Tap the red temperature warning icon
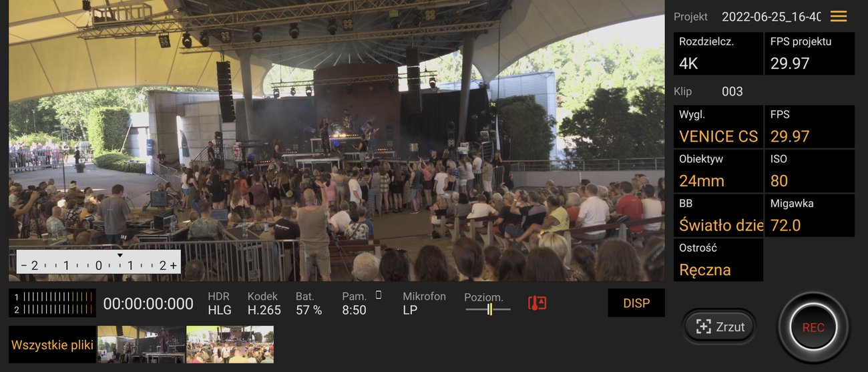 pos(537,303)
